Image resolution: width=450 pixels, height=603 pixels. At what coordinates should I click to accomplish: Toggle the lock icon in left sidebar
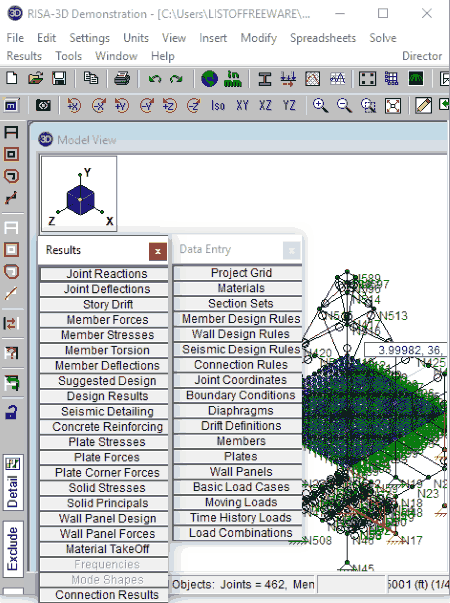(11, 412)
